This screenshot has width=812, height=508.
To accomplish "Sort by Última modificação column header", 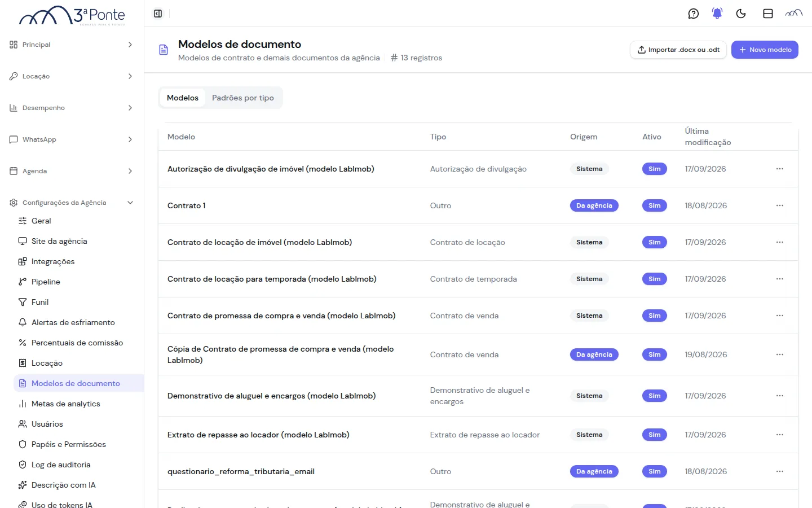I will 708,137.
